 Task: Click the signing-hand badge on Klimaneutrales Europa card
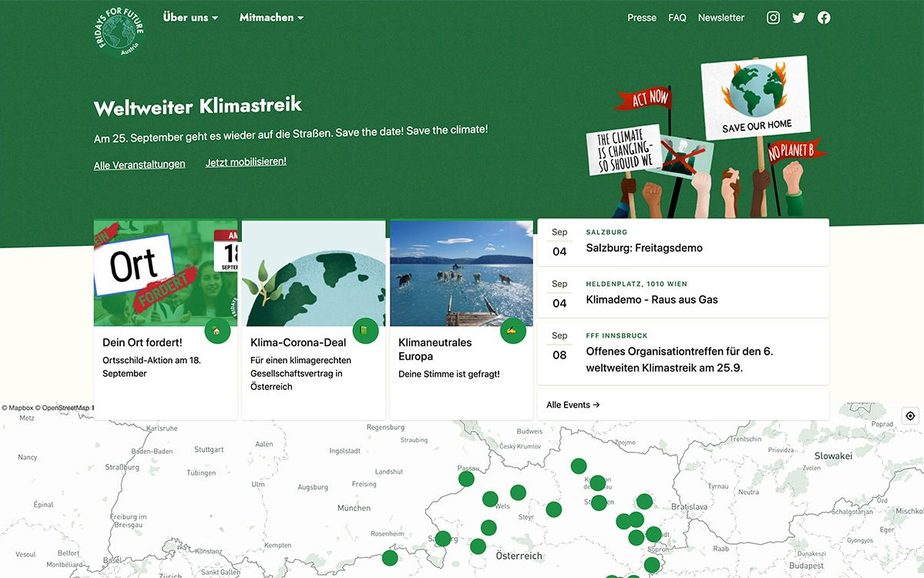[x=512, y=331]
